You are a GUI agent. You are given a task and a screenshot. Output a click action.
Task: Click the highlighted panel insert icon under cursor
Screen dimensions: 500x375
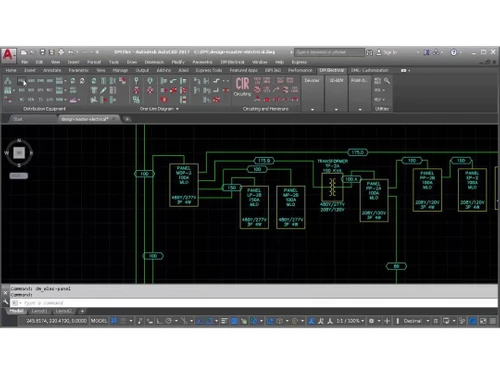21,81
